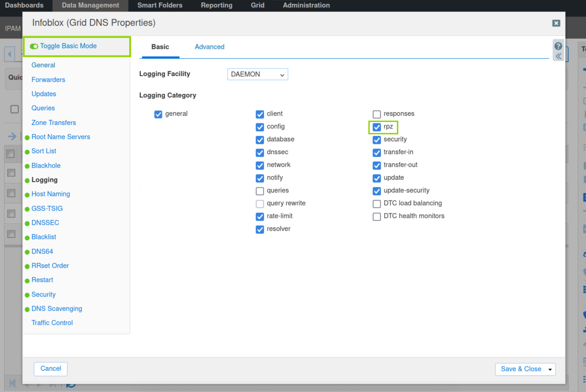Click the green dot next to DNSSEC
This screenshot has width=586, height=392.
27,223
